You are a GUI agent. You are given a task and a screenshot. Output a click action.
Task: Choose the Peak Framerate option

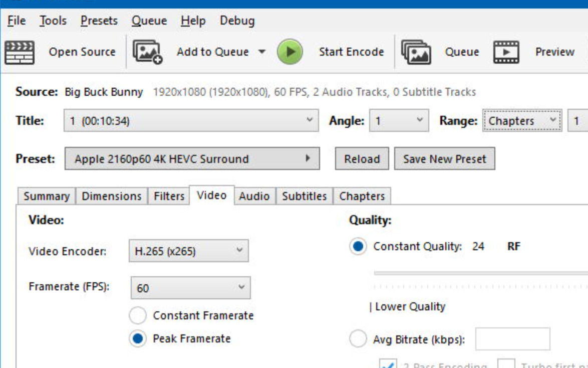pos(138,338)
